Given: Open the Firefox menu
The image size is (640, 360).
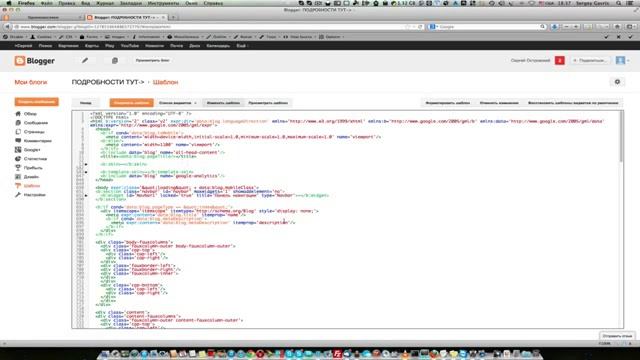Looking at the screenshot, I should 26,3.
